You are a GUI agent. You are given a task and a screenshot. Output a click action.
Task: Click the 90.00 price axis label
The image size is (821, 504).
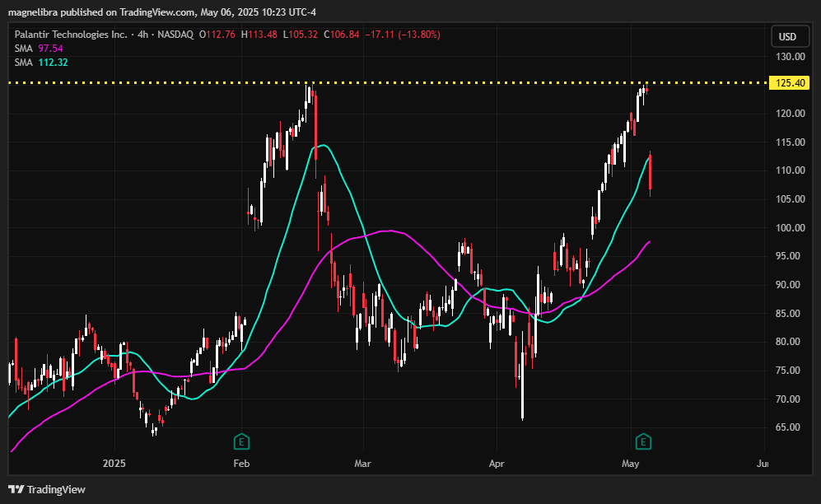(788, 285)
